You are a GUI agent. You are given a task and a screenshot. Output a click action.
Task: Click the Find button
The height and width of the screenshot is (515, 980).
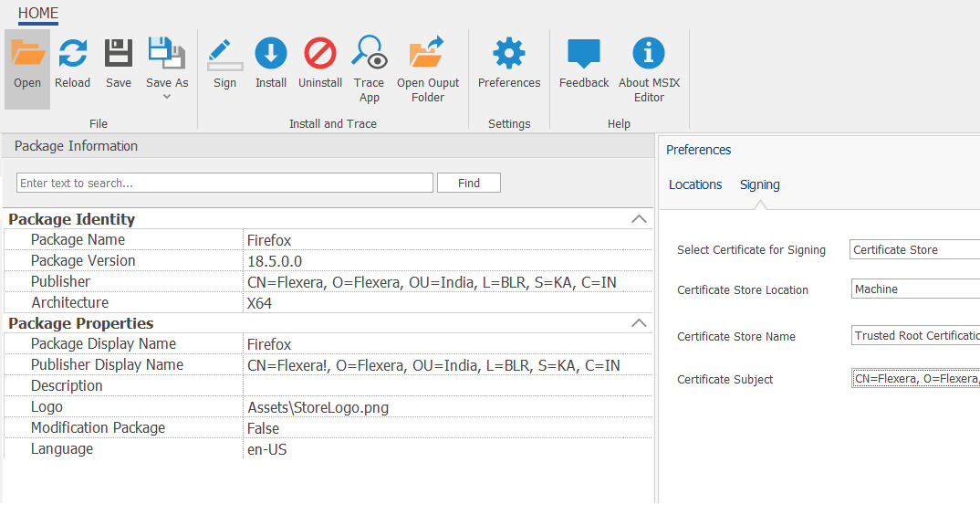(469, 183)
